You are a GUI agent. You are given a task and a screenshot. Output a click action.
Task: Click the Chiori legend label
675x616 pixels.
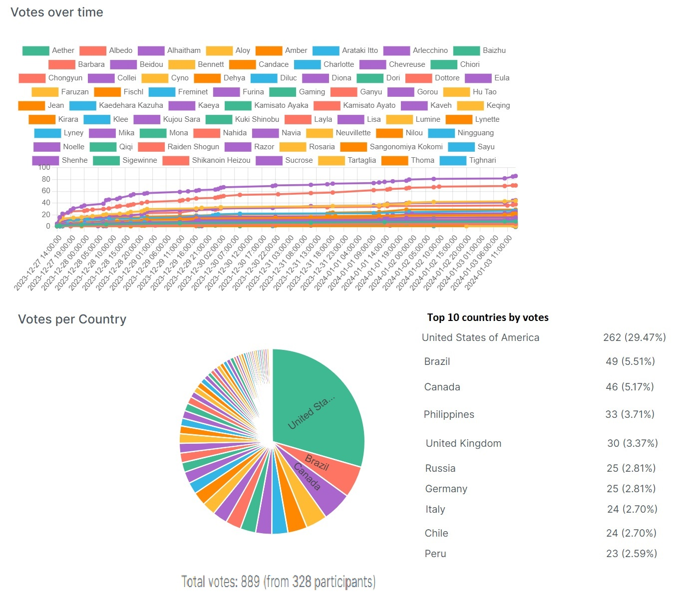(470, 64)
